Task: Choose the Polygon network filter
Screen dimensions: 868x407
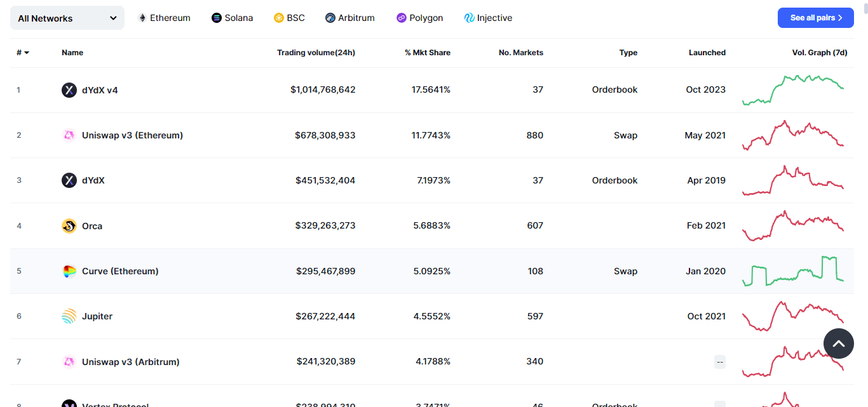Action: pyautogui.click(x=419, y=18)
